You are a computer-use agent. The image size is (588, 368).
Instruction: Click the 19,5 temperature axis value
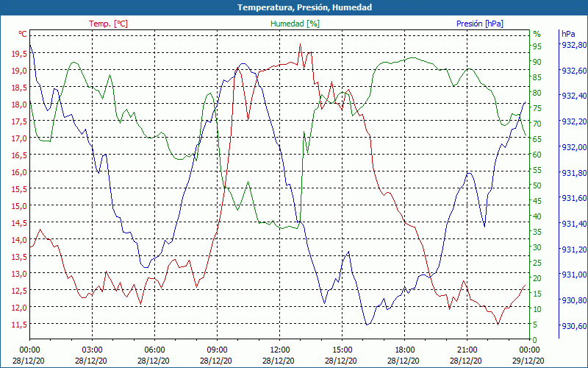point(19,54)
